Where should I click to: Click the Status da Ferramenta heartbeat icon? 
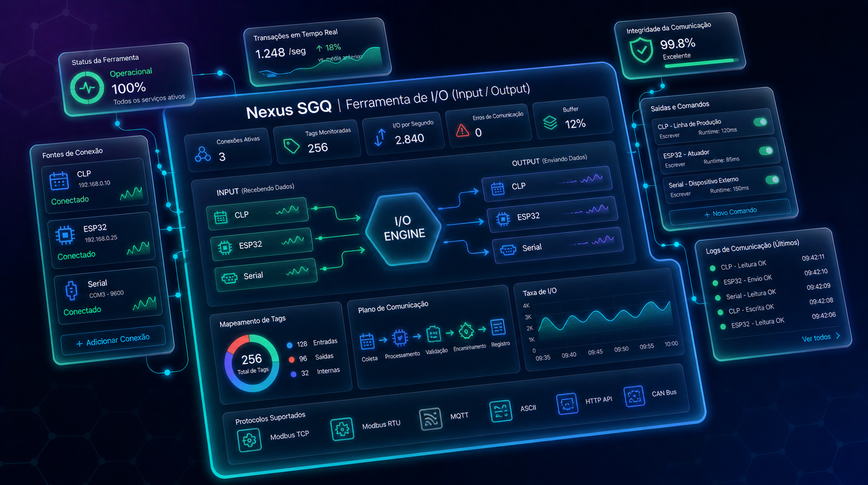87,87
